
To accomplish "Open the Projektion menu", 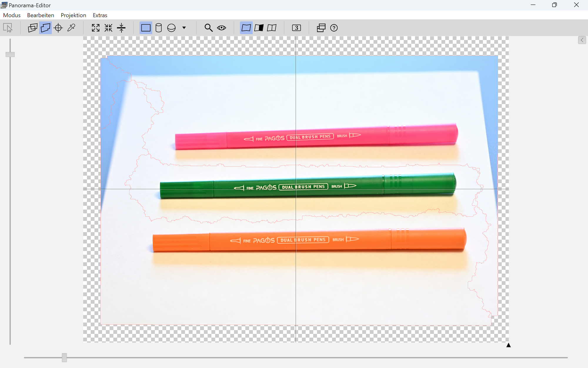I will click(73, 15).
